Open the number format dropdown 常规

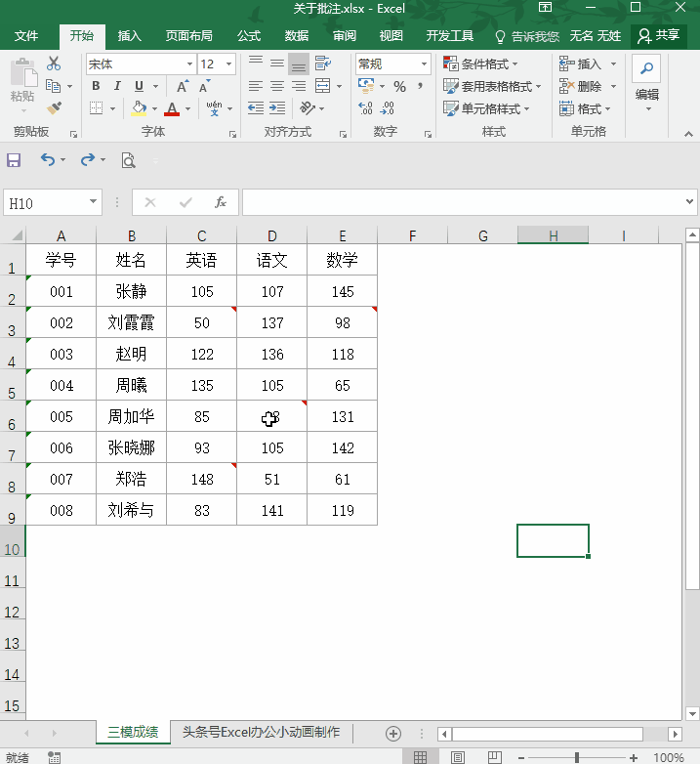[424, 64]
